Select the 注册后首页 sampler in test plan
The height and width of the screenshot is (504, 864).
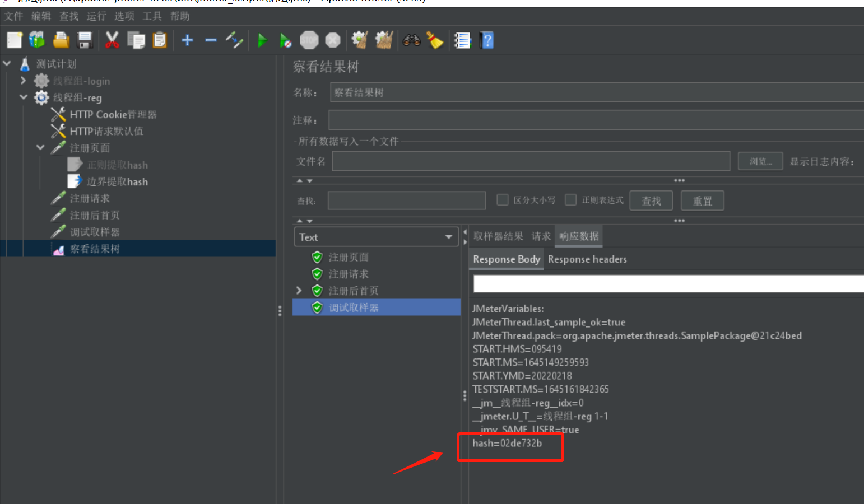[94, 215]
